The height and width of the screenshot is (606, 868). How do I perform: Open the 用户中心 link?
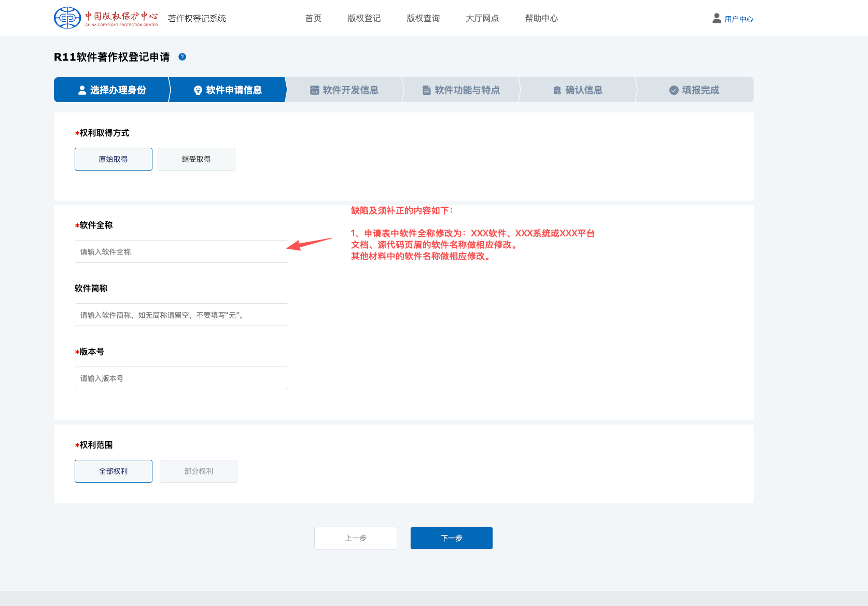[739, 19]
